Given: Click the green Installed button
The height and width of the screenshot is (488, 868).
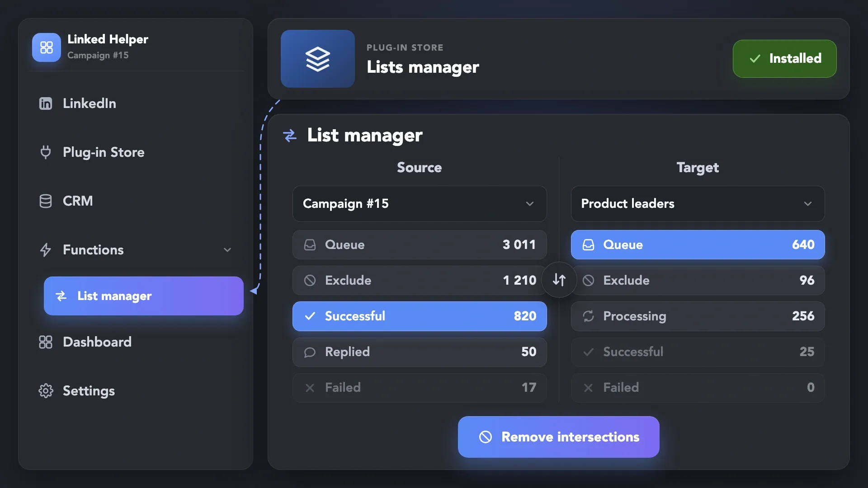Looking at the screenshot, I should [x=785, y=59].
